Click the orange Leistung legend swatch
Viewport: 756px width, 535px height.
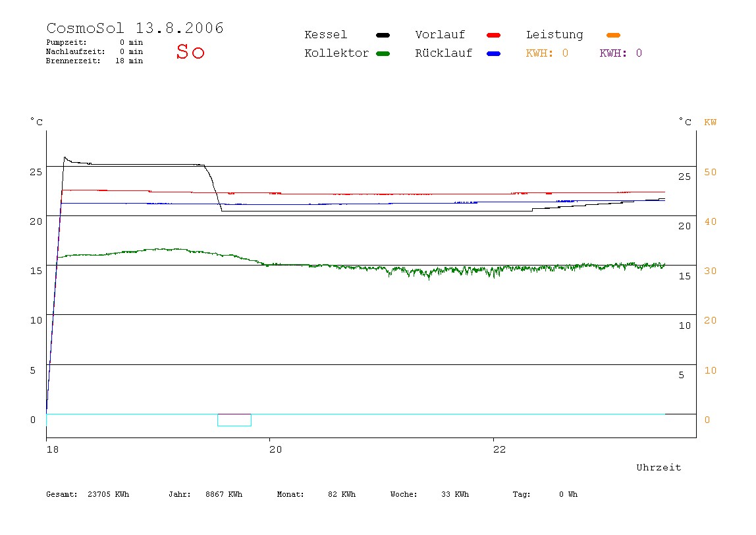(613, 35)
